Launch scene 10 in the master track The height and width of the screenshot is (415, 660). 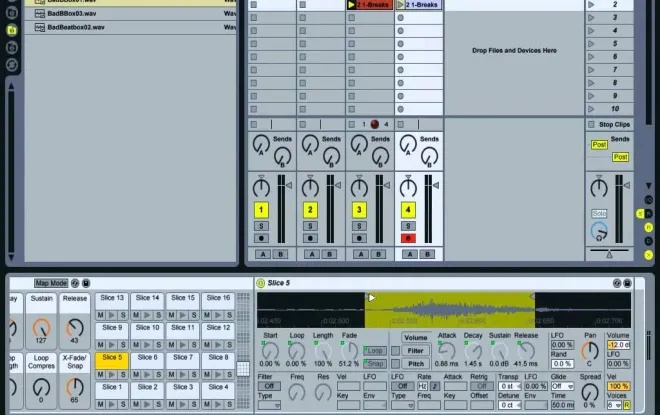click(x=591, y=109)
